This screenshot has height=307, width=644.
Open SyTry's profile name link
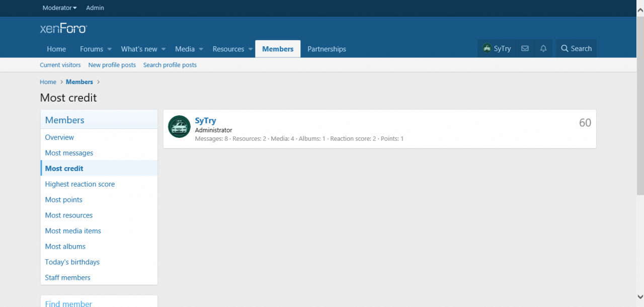pos(205,121)
